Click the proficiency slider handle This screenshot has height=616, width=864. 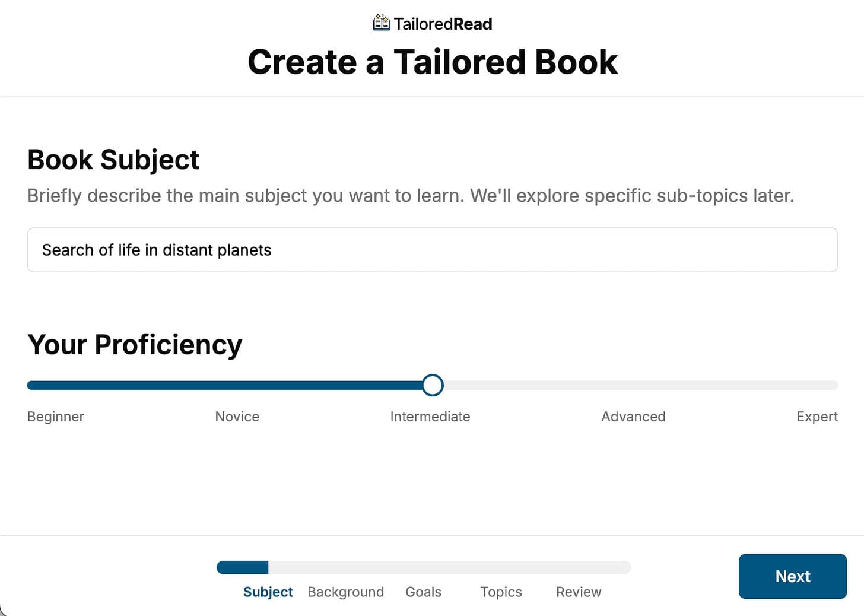(x=433, y=385)
